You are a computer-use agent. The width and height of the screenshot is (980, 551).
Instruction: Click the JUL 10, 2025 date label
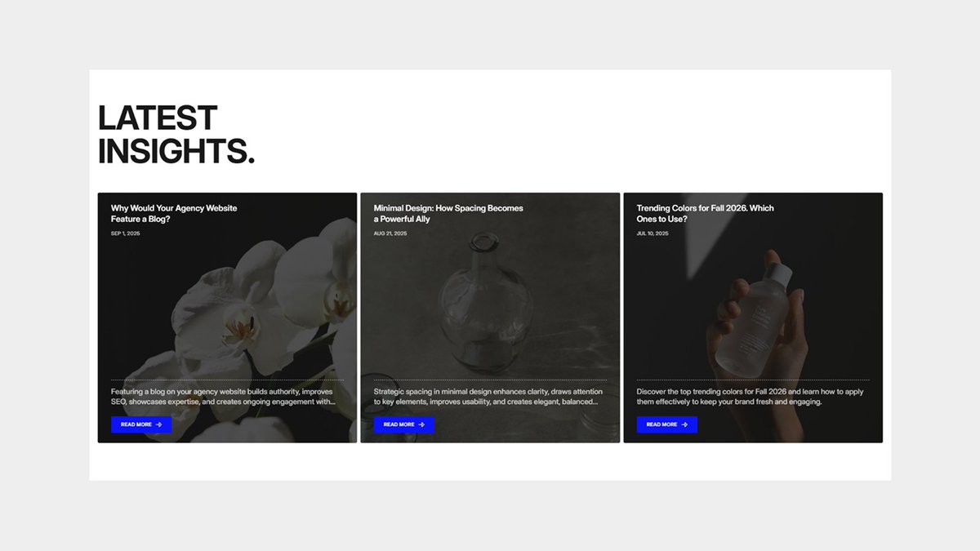653,233
